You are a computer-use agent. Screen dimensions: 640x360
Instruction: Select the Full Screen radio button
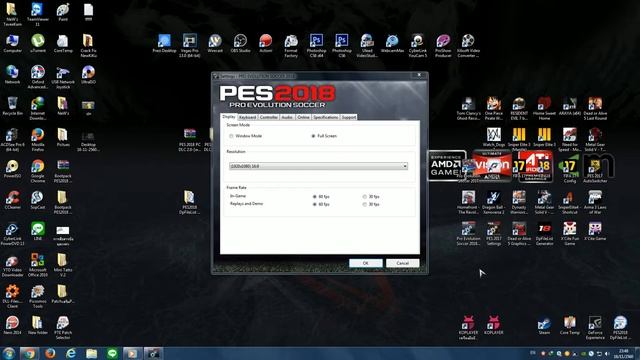point(313,136)
